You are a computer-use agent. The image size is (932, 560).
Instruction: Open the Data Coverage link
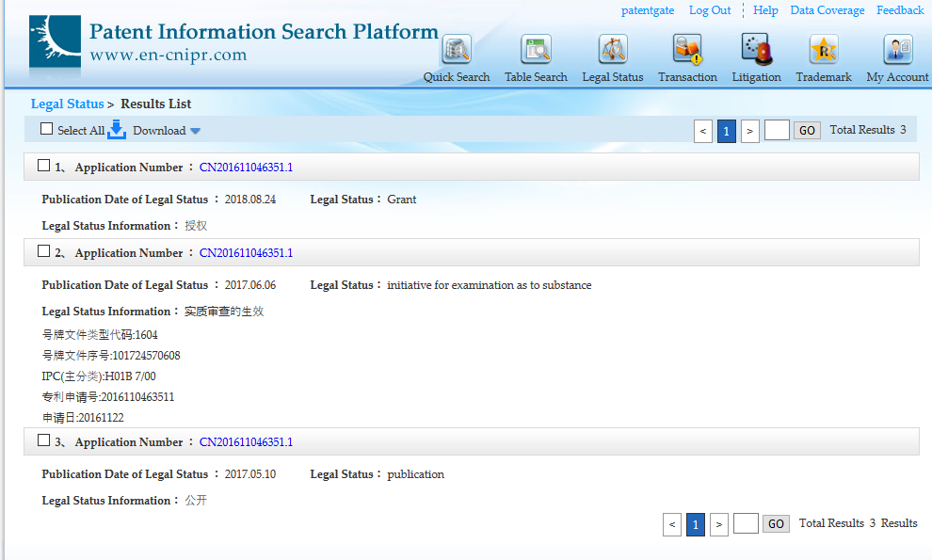pyautogui.click(x=827, y=10)
